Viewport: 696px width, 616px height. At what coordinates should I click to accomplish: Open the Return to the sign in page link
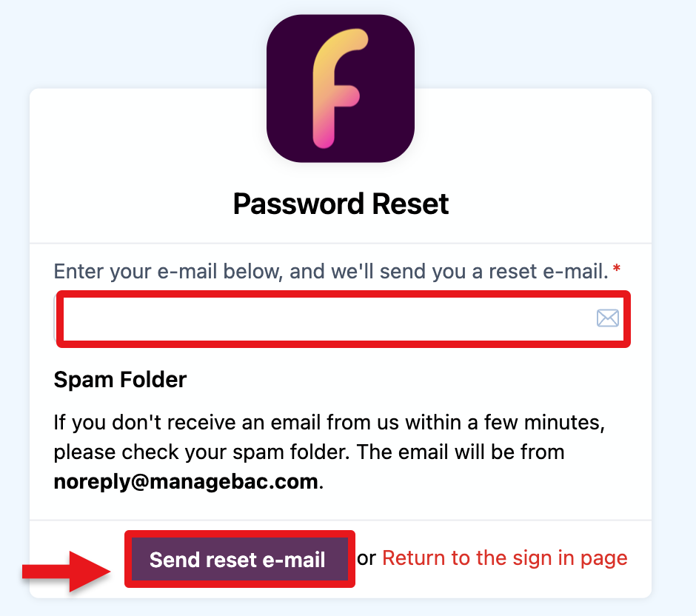pyautogui.click(x=504, y=558)
